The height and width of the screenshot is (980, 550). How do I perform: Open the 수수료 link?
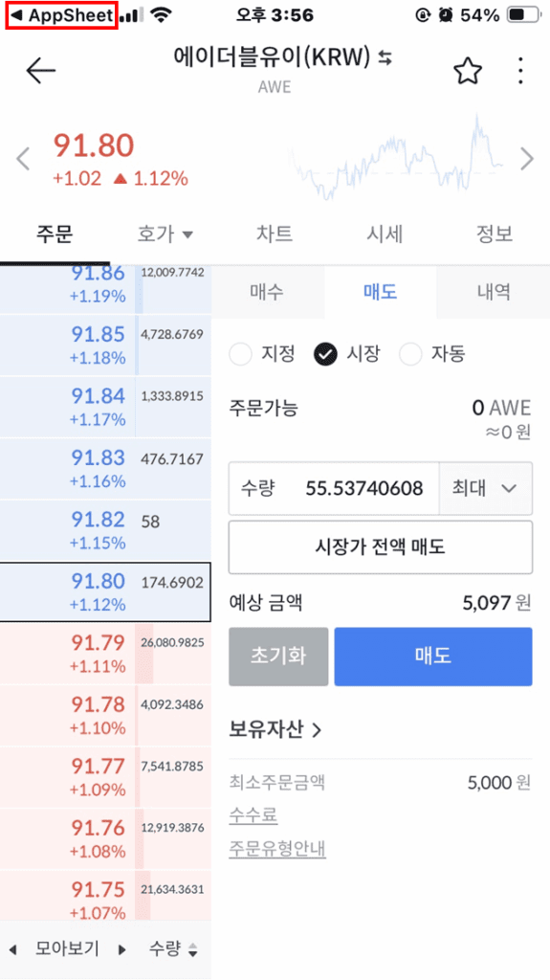pos(253,815)
